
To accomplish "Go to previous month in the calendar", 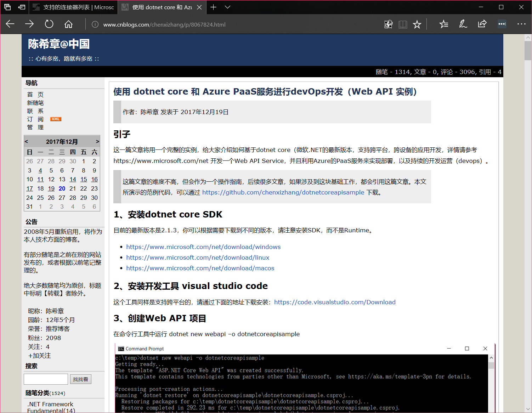I will point(26,141).
